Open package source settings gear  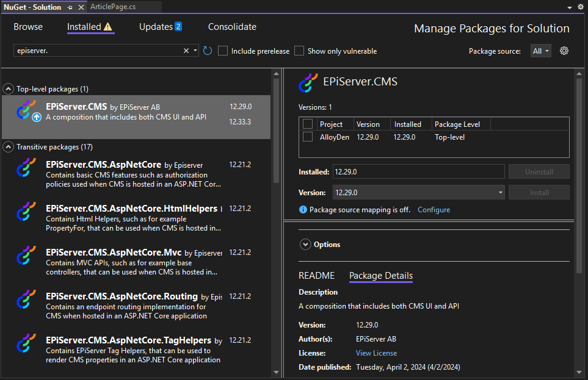pos(564,51)
